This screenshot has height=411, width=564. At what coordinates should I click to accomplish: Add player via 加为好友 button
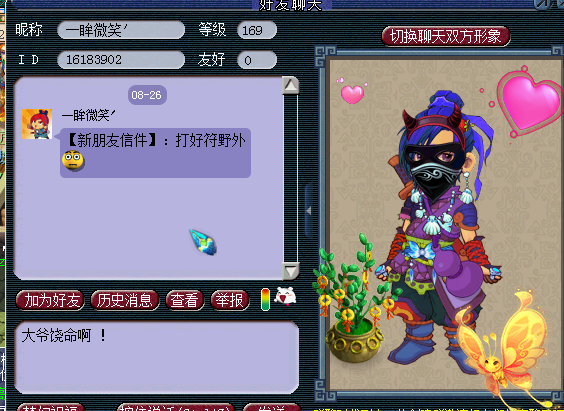[51, 300]
